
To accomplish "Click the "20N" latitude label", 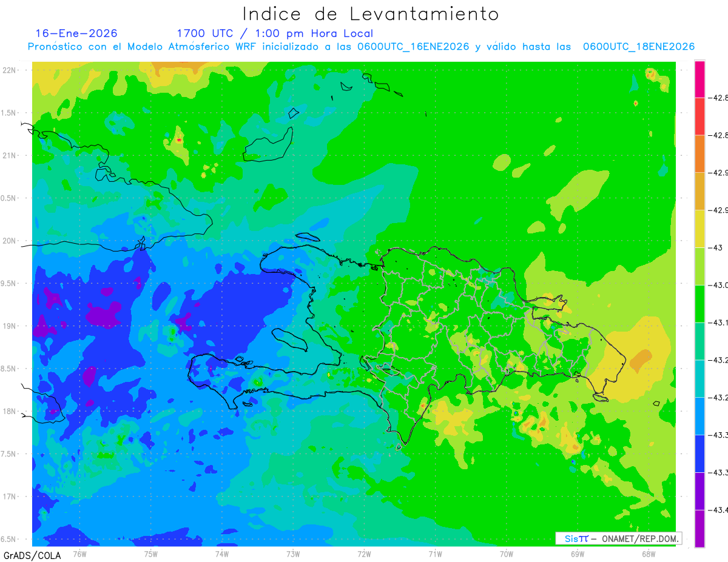I will tap(10, 241).
